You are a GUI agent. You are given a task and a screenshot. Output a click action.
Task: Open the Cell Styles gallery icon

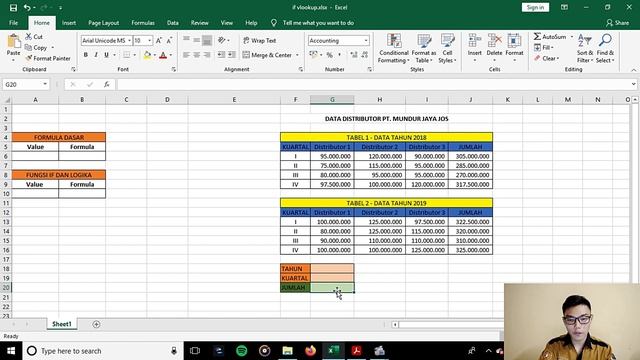447,41
